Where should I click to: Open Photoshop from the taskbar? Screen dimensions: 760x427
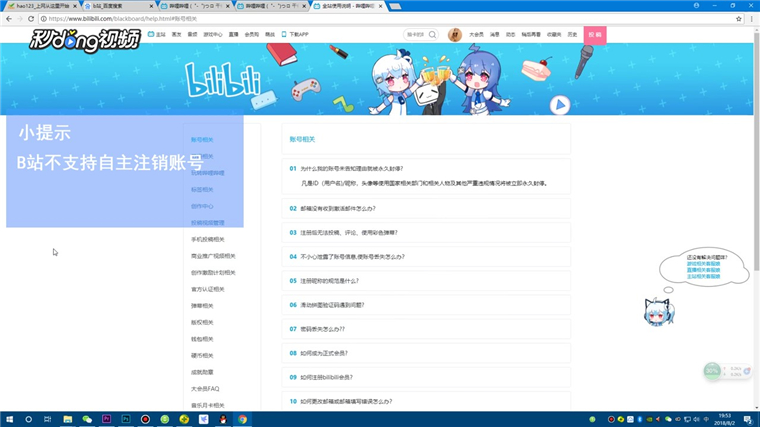126,419
